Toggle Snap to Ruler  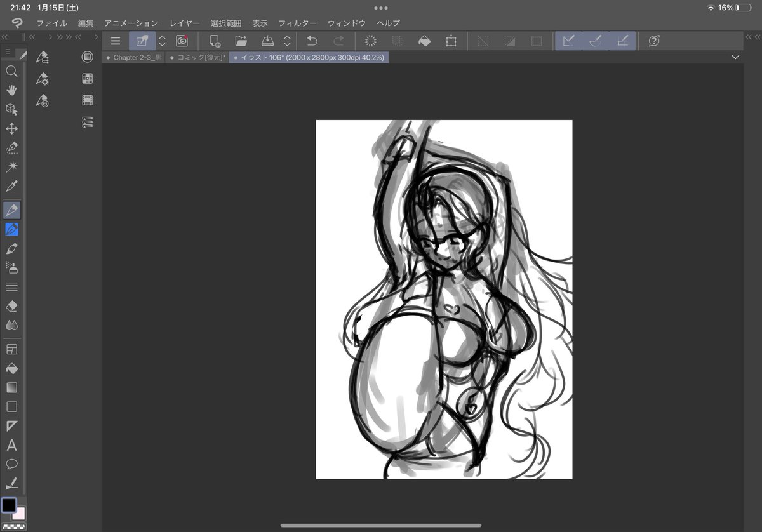569,41
